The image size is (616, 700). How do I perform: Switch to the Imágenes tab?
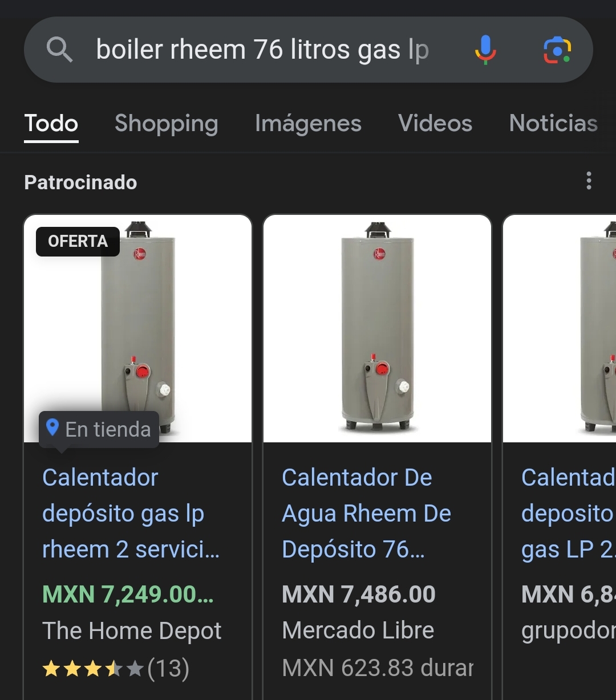coord(308,123)
